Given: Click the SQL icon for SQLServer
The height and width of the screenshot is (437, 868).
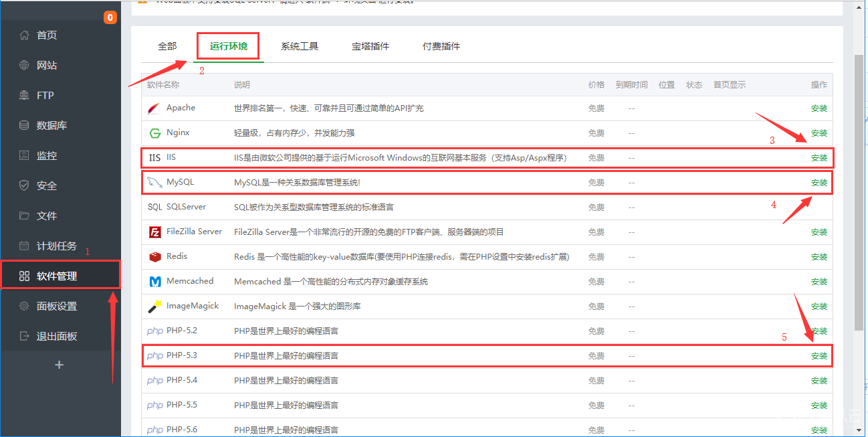Looking at the screenshot, I should tap(154, 207).
